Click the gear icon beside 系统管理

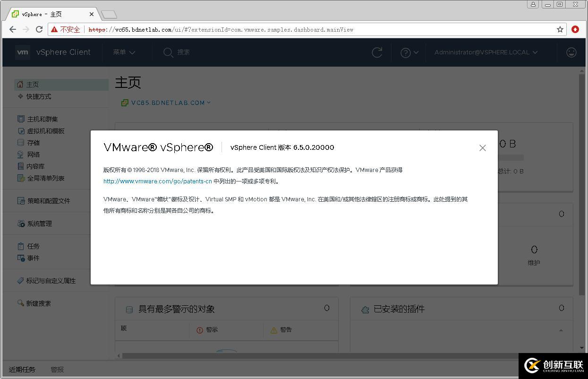(21, 224)
